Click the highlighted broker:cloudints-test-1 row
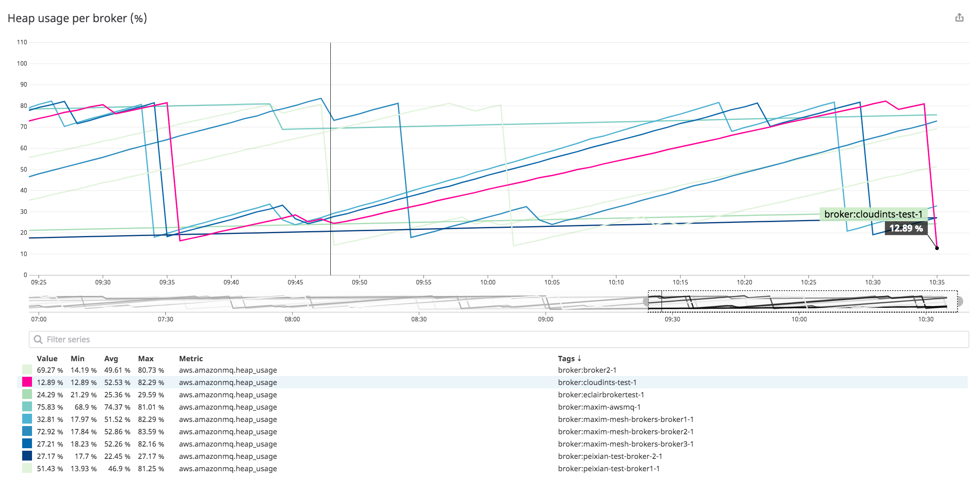 coord(597,382)
